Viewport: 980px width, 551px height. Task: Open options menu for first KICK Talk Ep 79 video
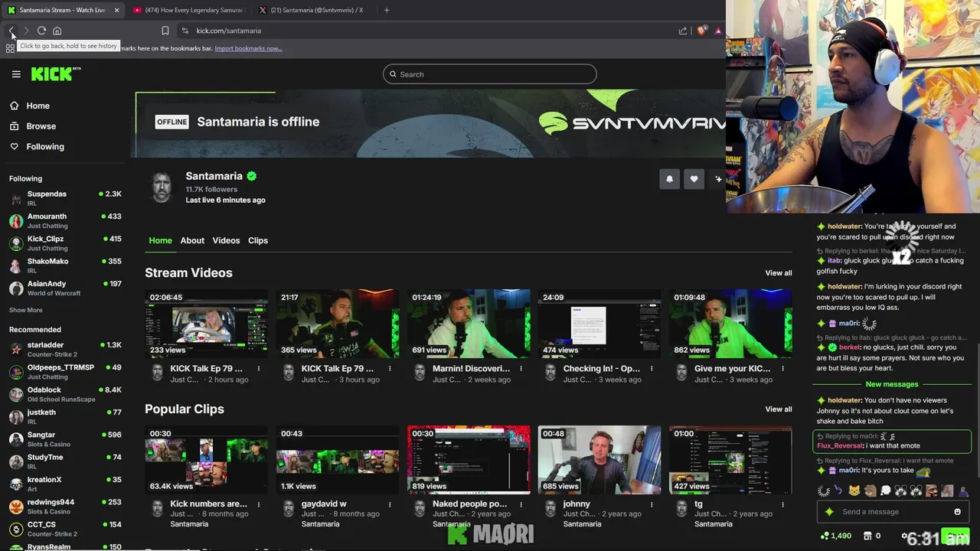[259, 369]
